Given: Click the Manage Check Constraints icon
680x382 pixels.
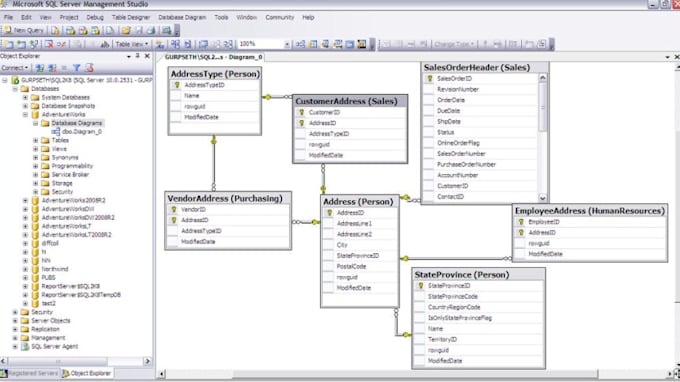Looking at the screenshot, I should coord(350,44).
